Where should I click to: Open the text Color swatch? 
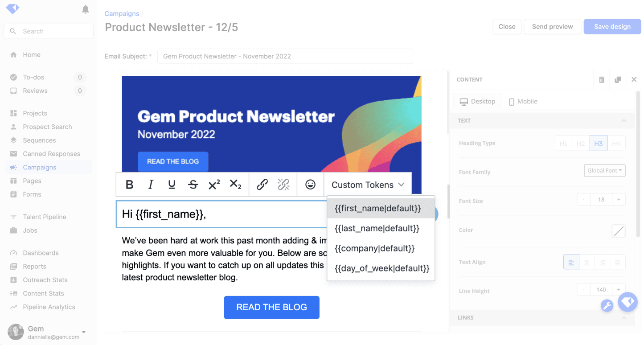pos(618,231)
